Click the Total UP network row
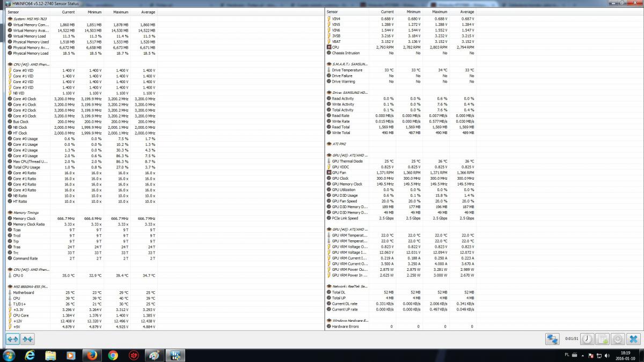Image resolution: width=644 pixels, height=362 pixels. coord(401,298)
